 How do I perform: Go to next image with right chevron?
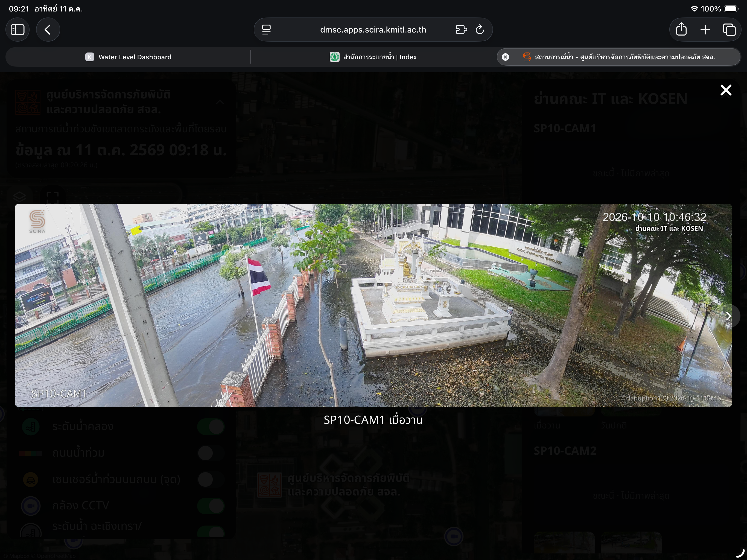coord(728,316)
